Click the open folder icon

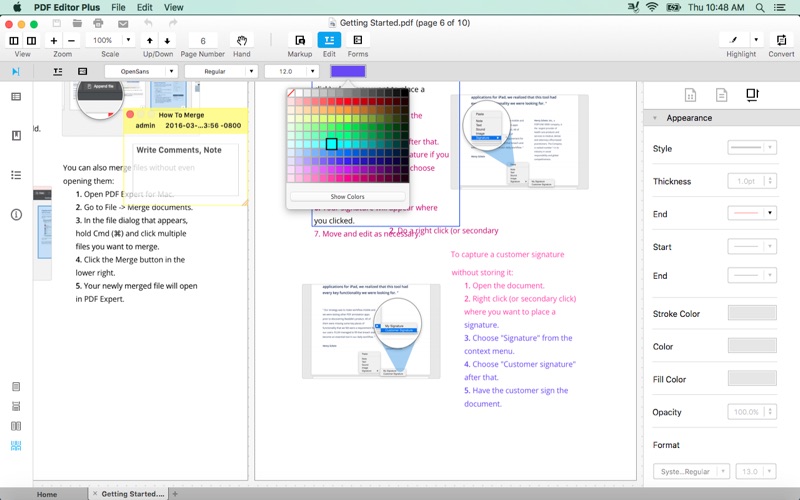tap(77, 23)
